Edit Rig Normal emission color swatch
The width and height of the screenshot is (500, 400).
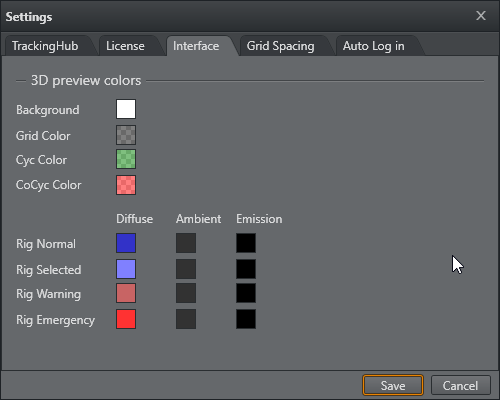click(246, 243)
